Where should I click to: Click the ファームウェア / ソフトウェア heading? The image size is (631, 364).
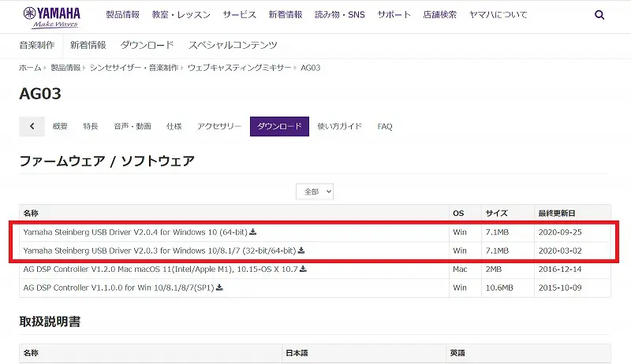coord(107,161)
